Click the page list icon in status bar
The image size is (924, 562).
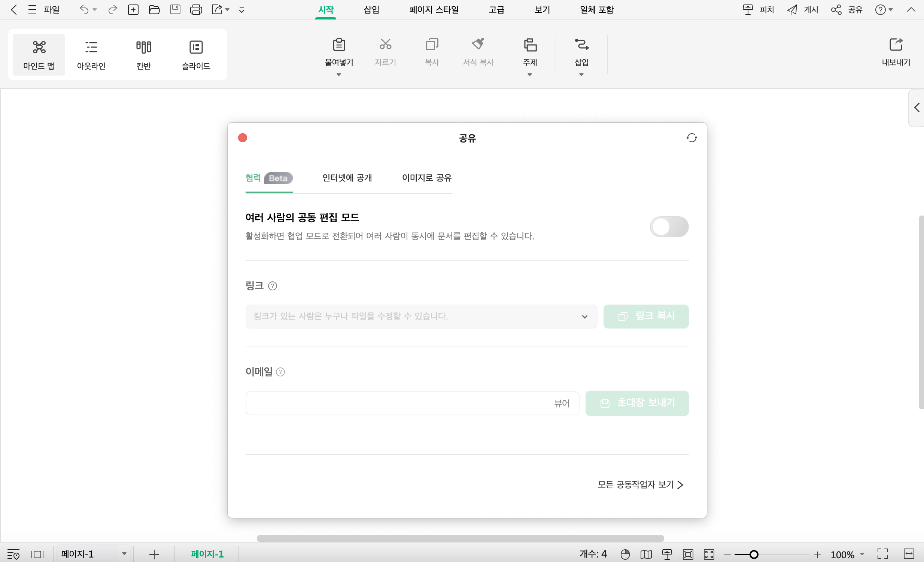13,554
